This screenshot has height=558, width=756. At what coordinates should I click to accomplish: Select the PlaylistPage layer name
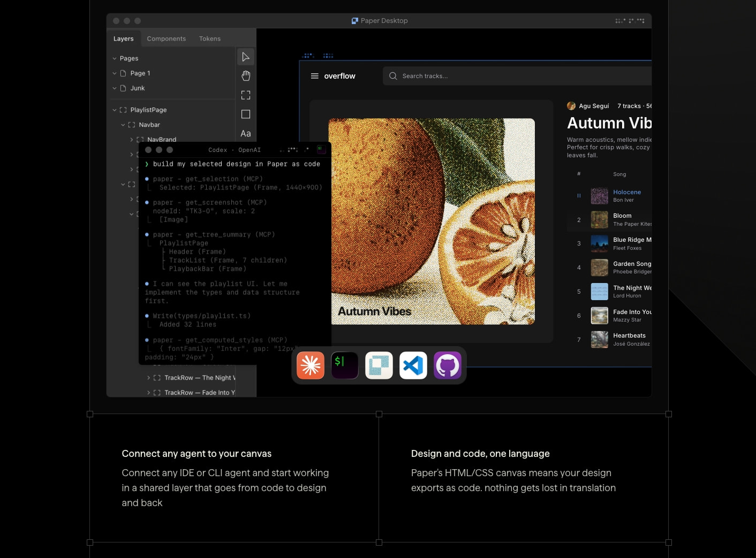(x=148, y=110)
